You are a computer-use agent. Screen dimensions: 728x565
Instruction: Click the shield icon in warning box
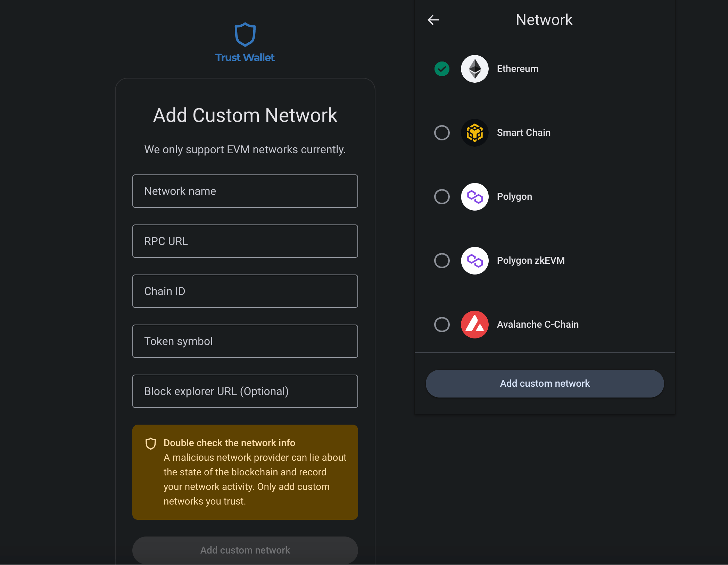151,444
